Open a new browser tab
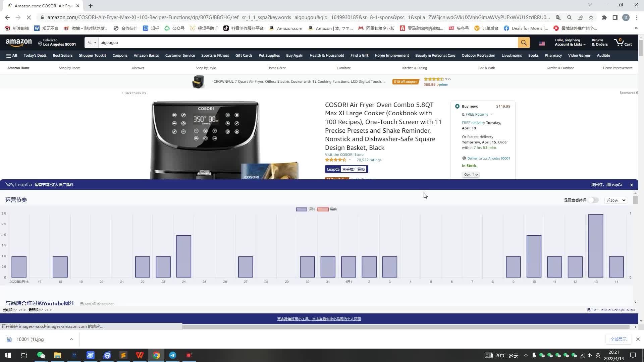 [x=91, y=6]
